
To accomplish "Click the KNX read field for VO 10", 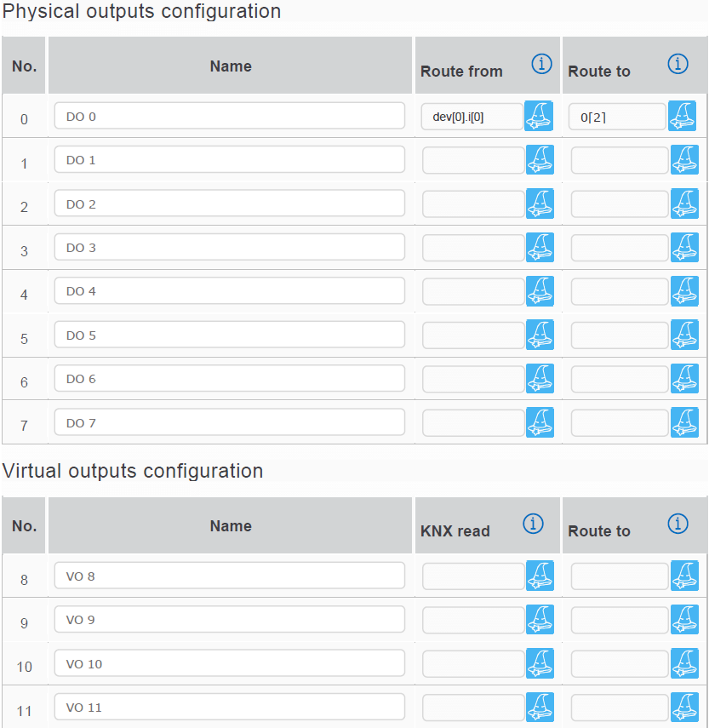I will tap(473, 664).
